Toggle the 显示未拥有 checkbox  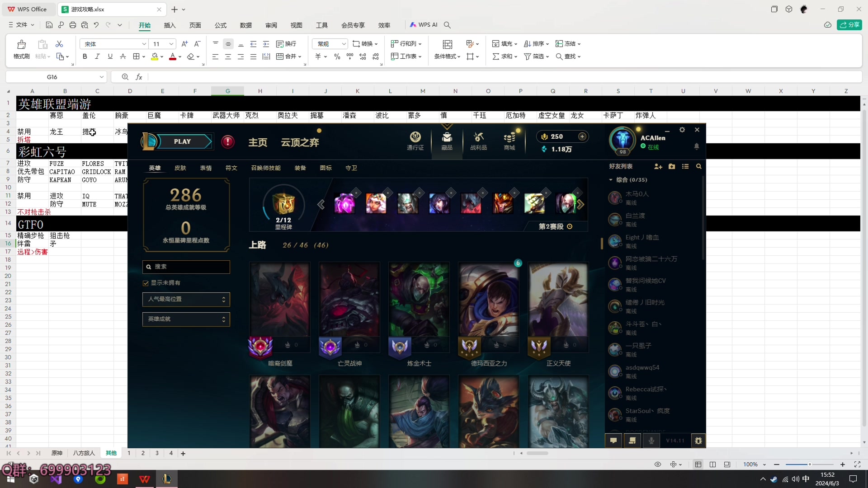(x=146, y=283)
